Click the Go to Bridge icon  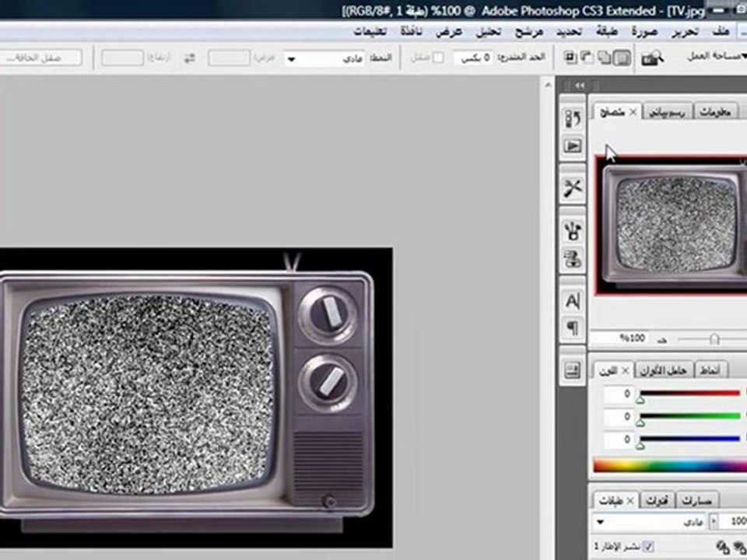[x=652, y=58]
